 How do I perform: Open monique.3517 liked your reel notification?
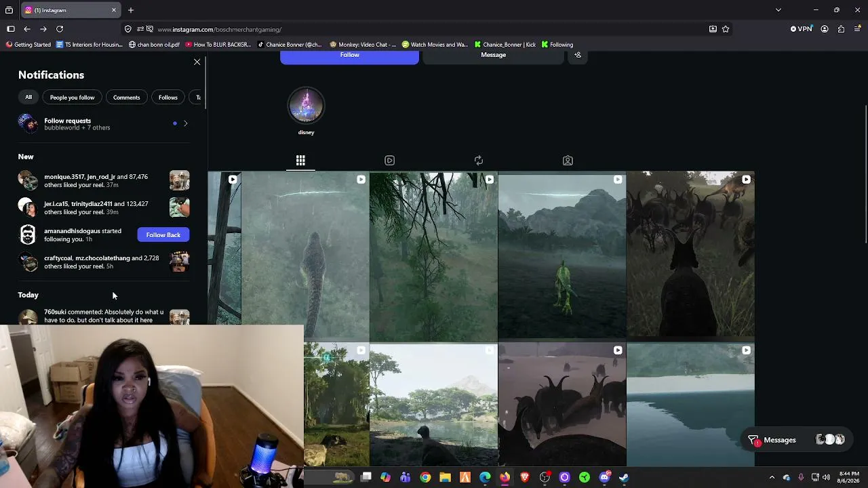coord(104,180)
